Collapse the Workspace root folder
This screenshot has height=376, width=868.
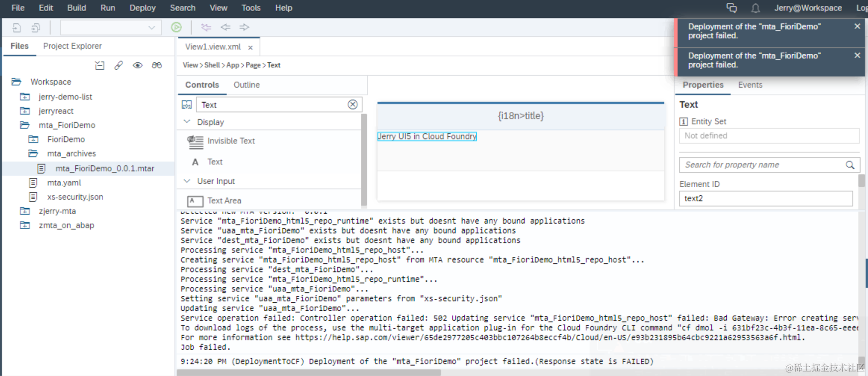[x=16, y=82]
